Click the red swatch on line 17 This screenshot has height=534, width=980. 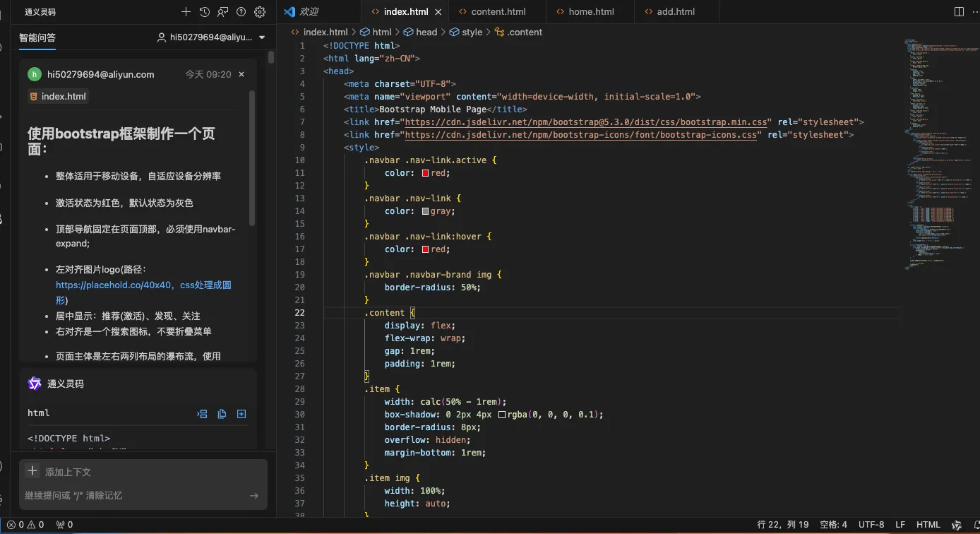(x=426, y=249)
